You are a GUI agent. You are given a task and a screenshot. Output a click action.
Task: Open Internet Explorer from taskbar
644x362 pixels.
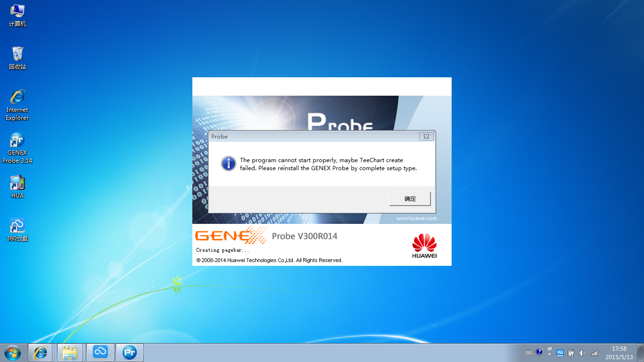click(41, 353)
